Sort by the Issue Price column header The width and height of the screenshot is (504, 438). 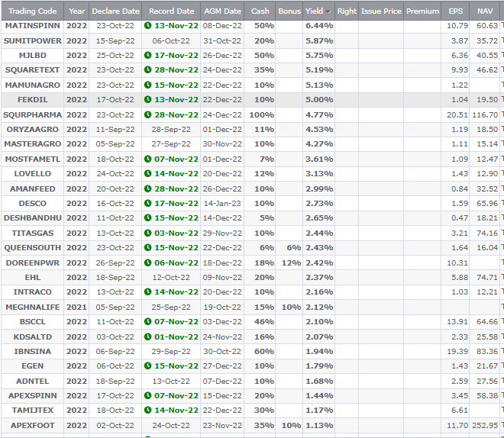[381, 11]
